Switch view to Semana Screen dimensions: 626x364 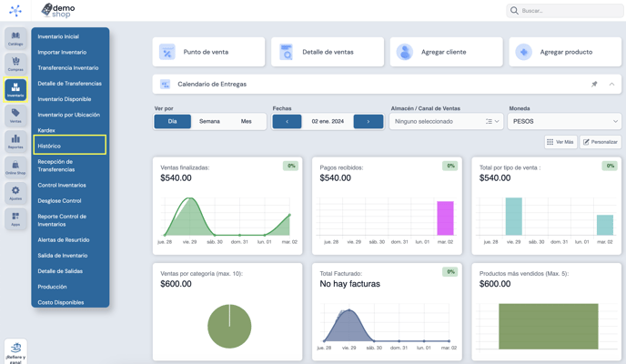[x=209, y=121]
